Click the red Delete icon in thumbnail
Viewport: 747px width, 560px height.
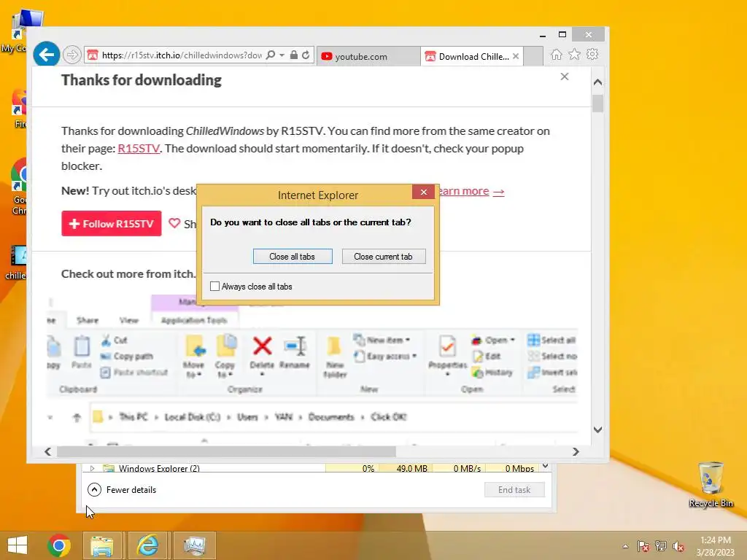[x=262, y=346]
